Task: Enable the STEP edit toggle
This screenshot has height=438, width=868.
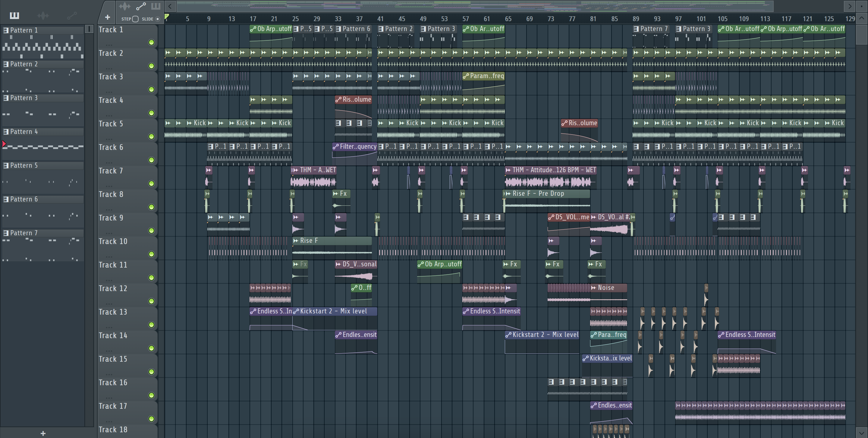Action: point(135,19)
